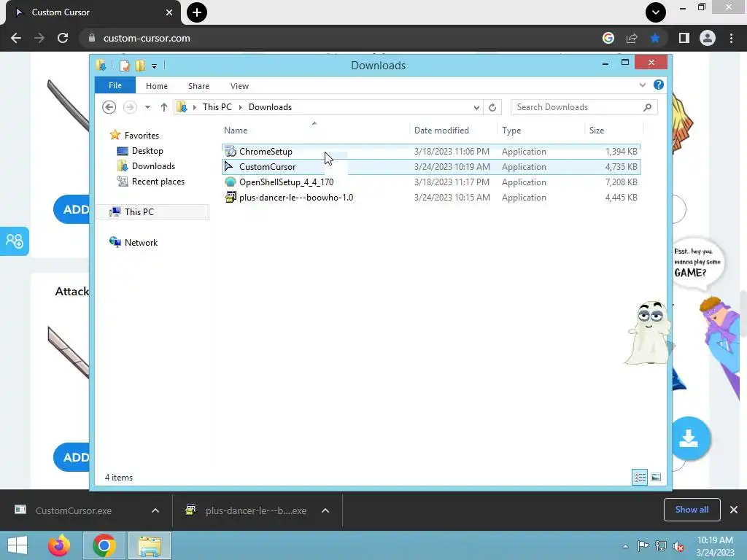Close the Chrome downloads bar
The image size is (747, 560).
point(734,510)
